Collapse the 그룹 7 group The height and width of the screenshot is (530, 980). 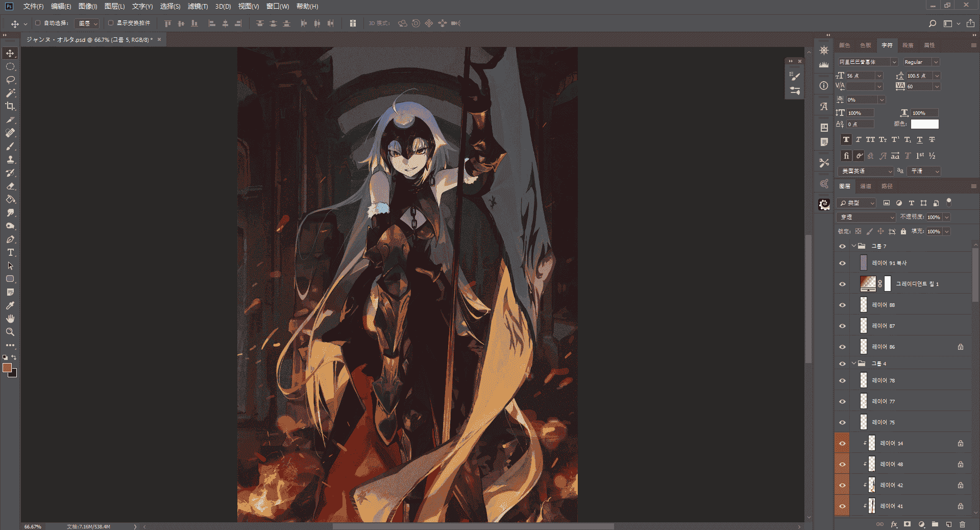(x=854, y=246)
